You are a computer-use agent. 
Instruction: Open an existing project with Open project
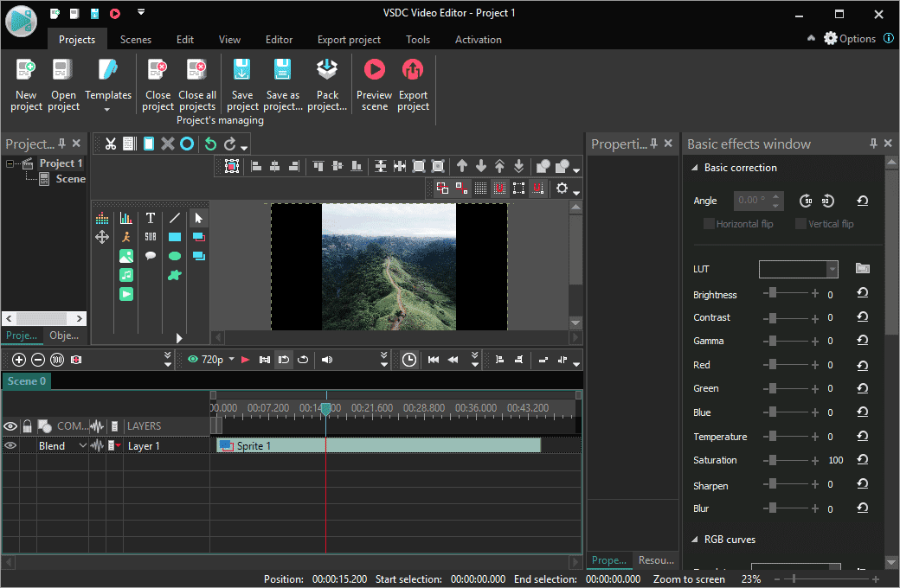tap(63, 85)
